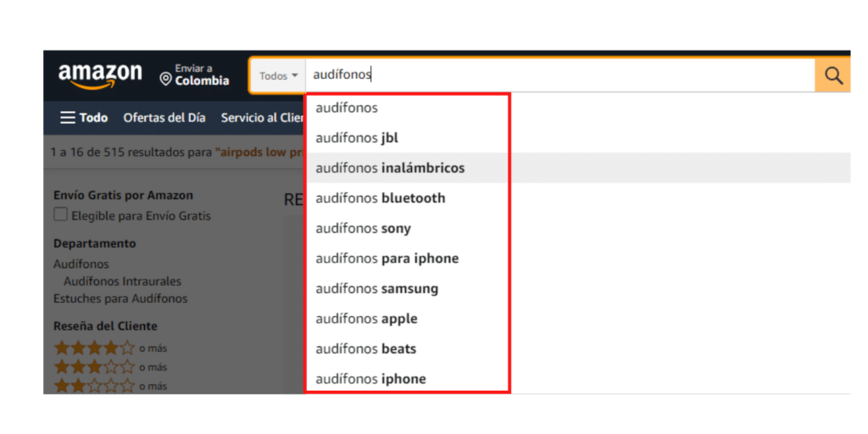Click the magnifying glass search button
Image resolution: width=868 pixels, height=434 pixels.
[832, 75]
